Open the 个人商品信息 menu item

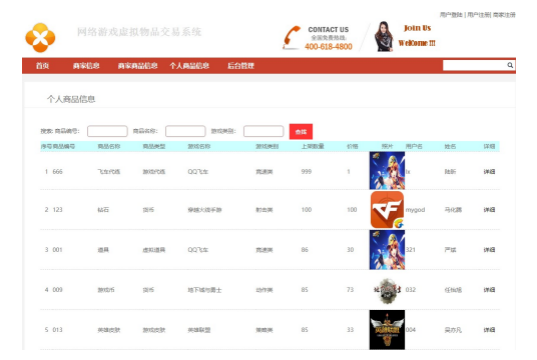[x=189, y=66]
